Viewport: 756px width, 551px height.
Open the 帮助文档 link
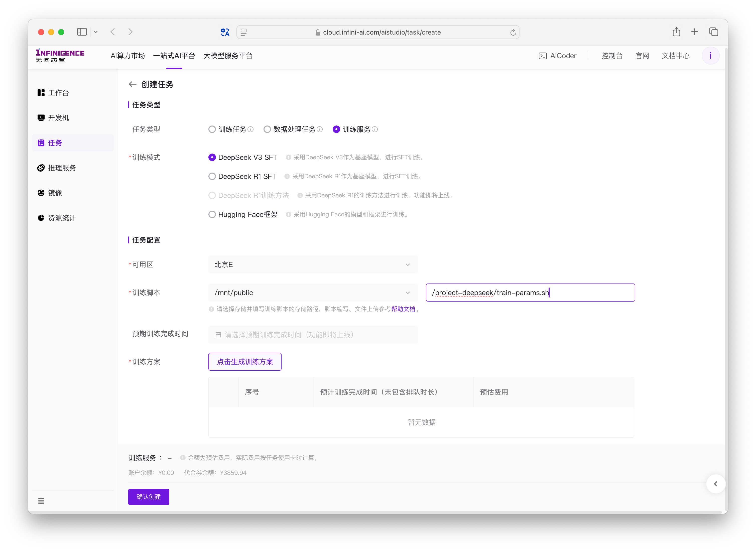[x=403, y=309]
